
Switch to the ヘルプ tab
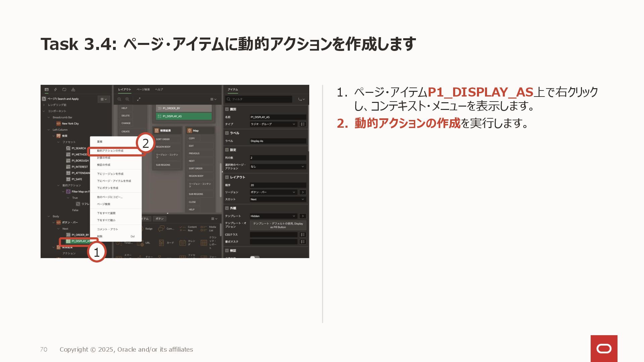(x=159, y=89)
